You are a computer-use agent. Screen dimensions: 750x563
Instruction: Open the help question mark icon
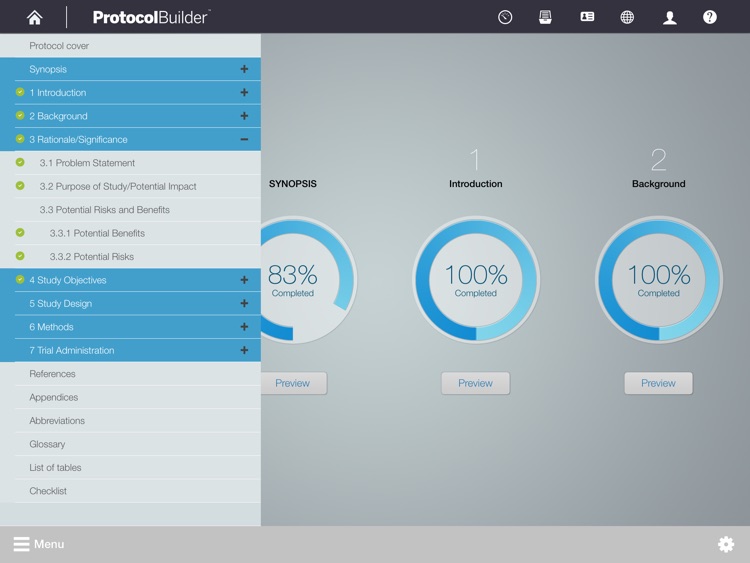coord(710,17)
